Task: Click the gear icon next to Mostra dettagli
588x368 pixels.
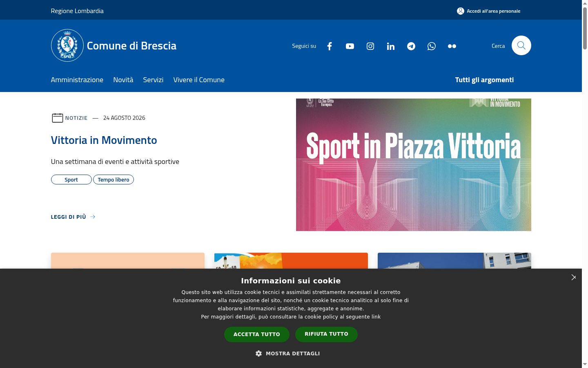Action: (258, 353)
